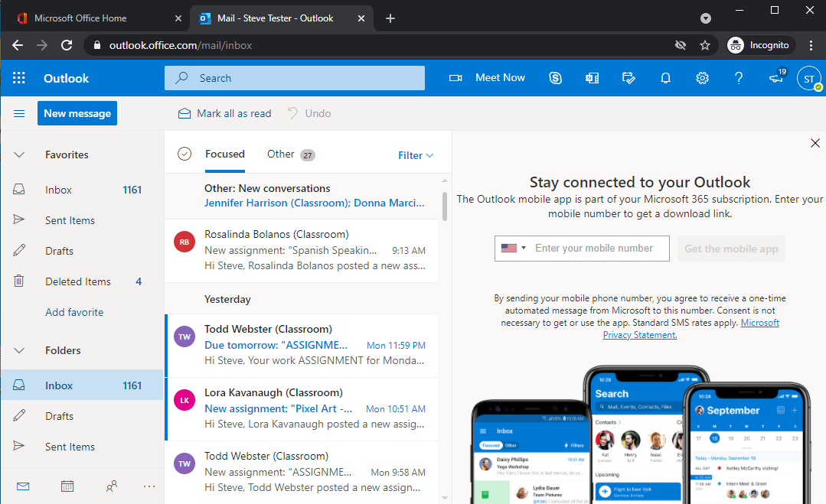Click the Outlook brand title
Image resolution: width=826 pixels, height=504 pixels.
pos(67,78)
